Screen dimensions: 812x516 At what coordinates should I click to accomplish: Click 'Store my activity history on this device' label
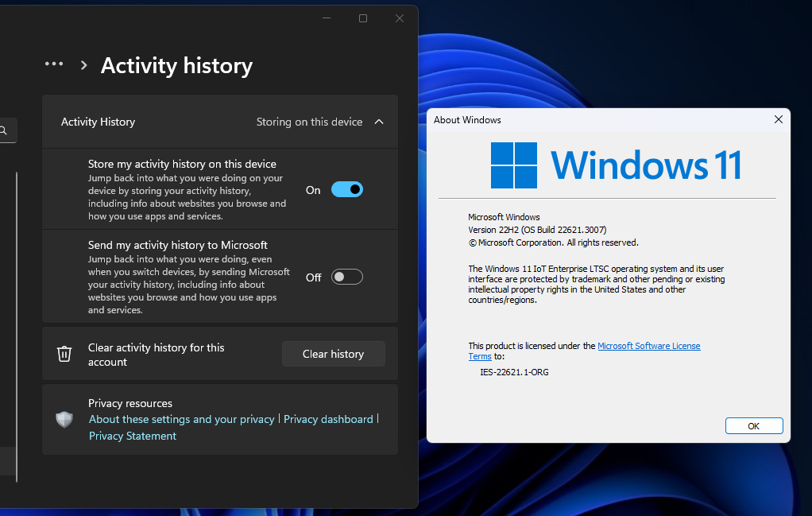(182, 164)
